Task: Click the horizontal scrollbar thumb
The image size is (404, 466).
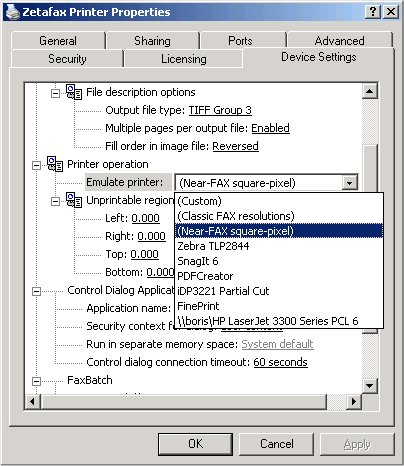Action: click(183, 402)
